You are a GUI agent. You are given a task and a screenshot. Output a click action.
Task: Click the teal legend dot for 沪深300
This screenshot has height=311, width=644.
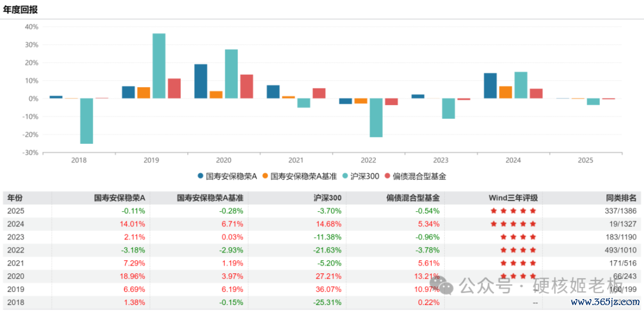[346, 176]
